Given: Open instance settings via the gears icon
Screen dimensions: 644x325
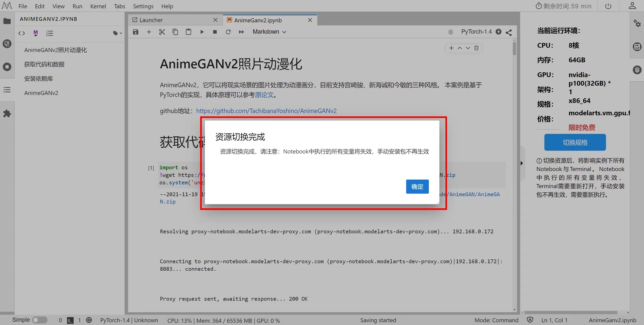Looking at the screenshot, I should click(637, 23).
